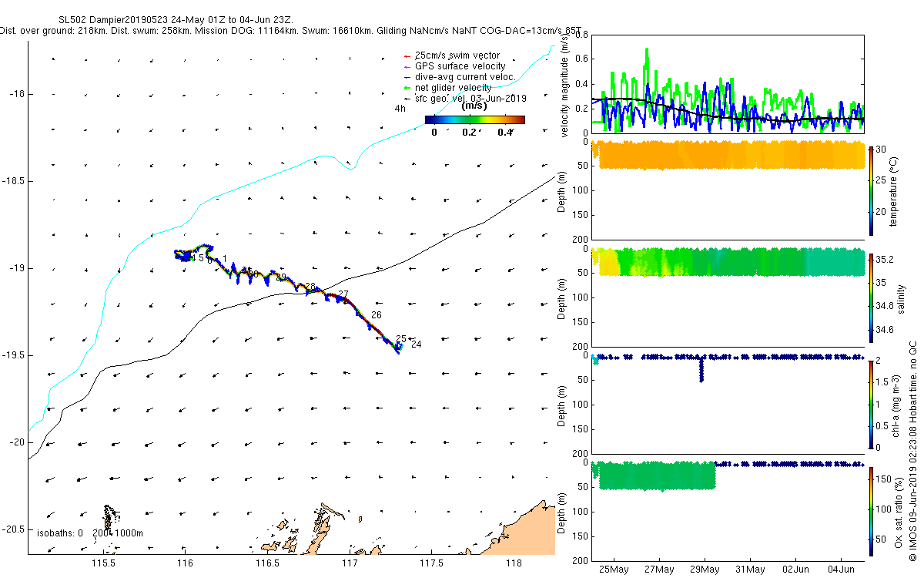Click the '115.5' longitude tick label
The image size is (924, 578).
tap(103, 563)
